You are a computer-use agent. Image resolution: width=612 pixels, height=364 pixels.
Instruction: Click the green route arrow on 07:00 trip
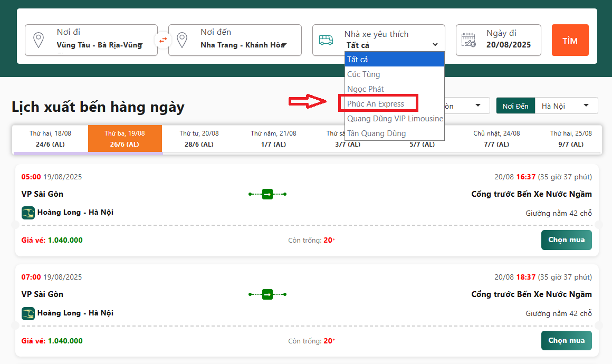pos(267,294)
